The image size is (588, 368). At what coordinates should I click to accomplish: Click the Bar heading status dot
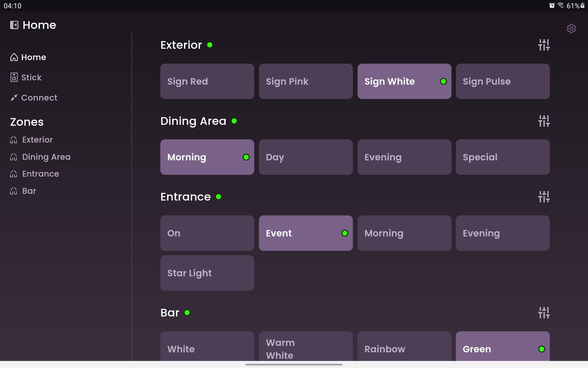tap(187, 313)
